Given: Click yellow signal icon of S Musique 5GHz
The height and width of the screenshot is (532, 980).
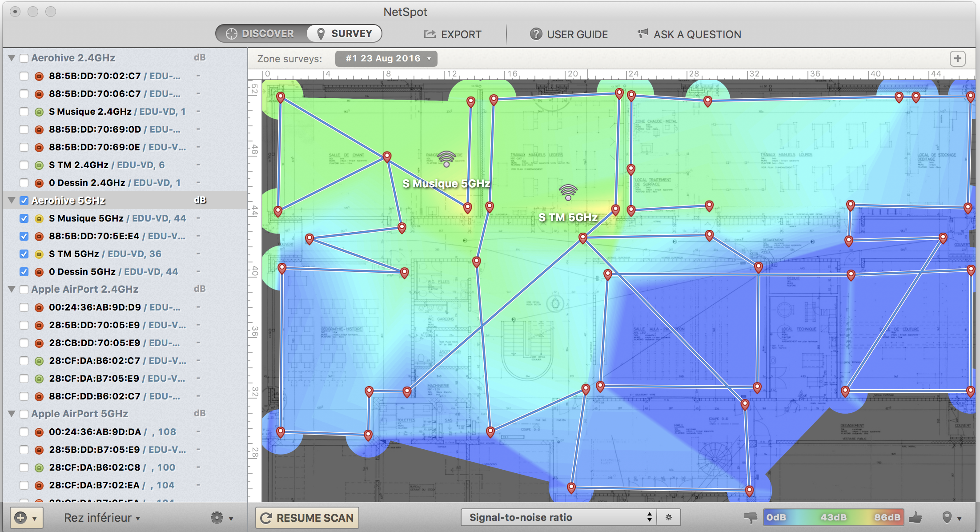Looking at the screenshot, I should tap(39, 218).
